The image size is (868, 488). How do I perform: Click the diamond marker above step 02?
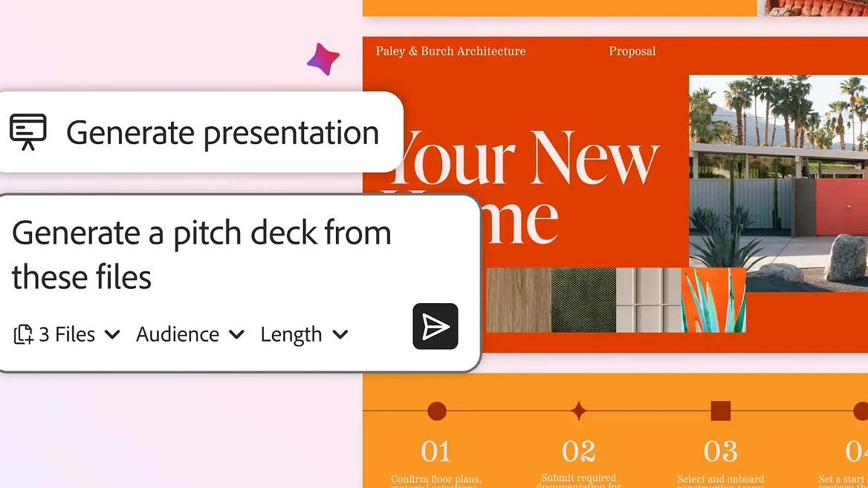[579, 411]
